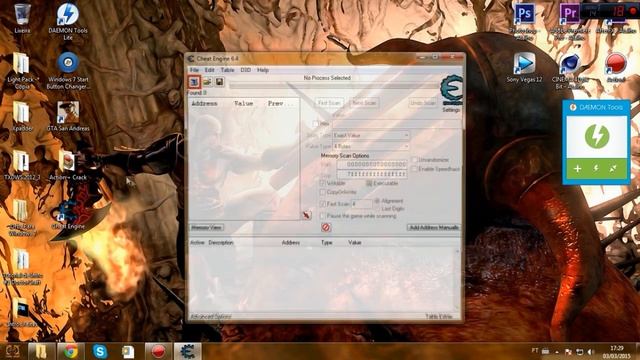The image size is (640, 360).
Task: Open the Scan Type Exact Value dropdown
Action: click(371, 135)
